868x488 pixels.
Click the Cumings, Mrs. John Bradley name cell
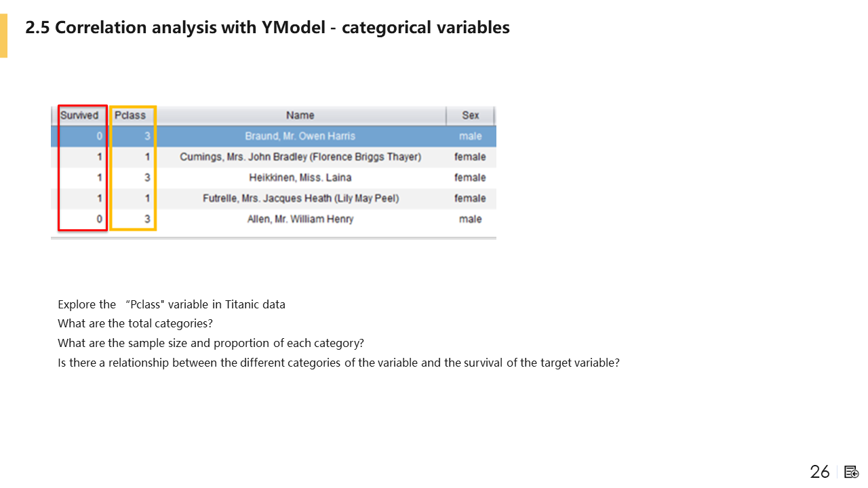pos(300,157)
